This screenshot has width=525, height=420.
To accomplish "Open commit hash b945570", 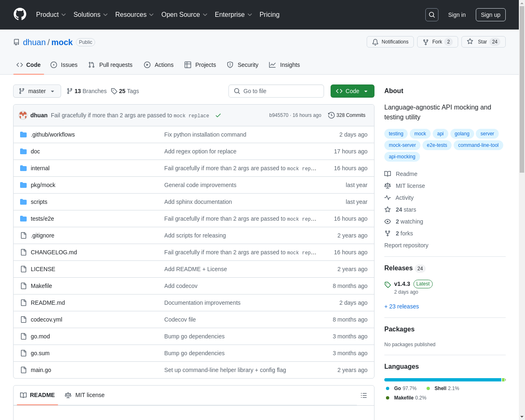I will pyautogui.click(x=279, y=115).
